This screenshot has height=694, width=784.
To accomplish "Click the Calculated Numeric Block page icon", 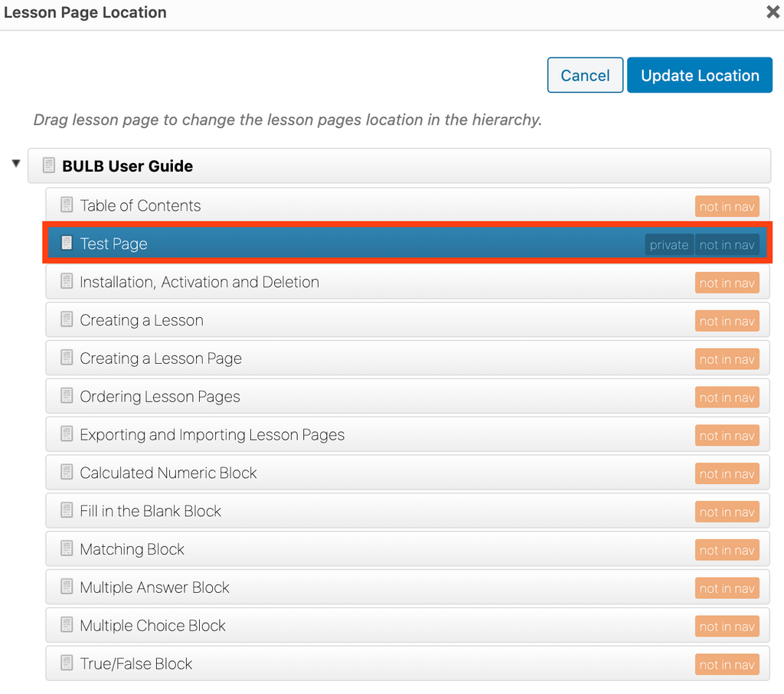I will tap(67, 472).
